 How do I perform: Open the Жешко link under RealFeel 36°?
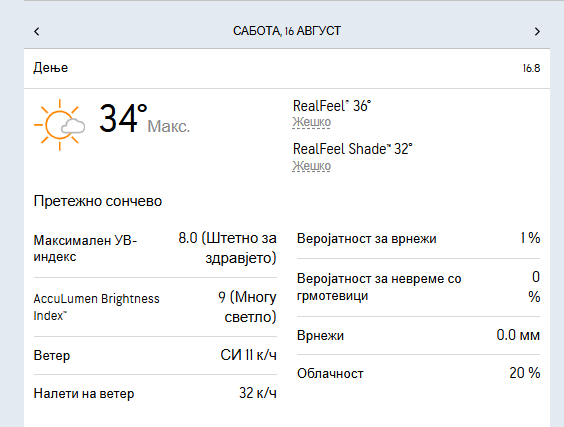pos(311,122)
